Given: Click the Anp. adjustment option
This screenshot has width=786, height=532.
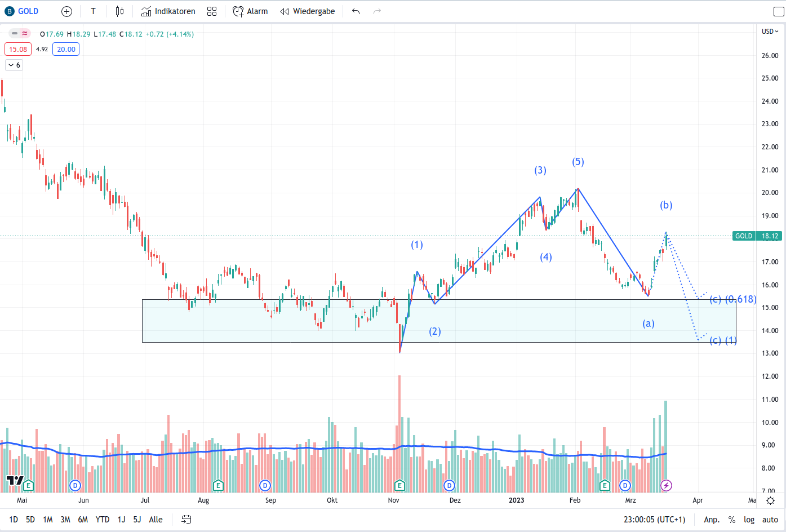Looking at the screenshot, I should click(x=712, y=519).
